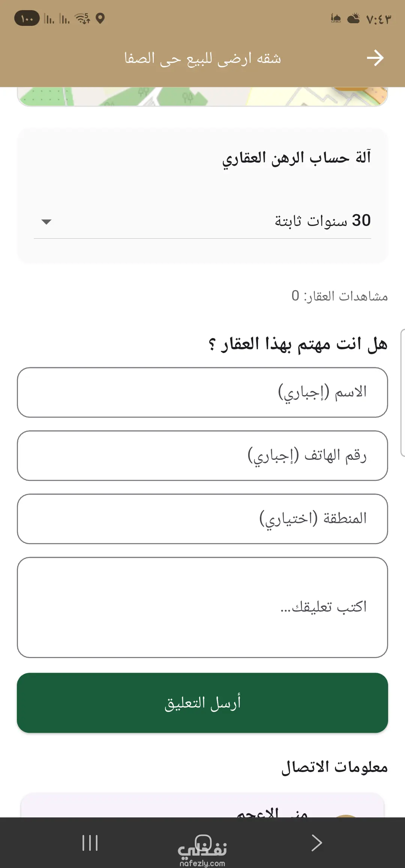Screen dimensions: 405x868
Task: Tap the location pin status icon
Action: coord(100,18)
